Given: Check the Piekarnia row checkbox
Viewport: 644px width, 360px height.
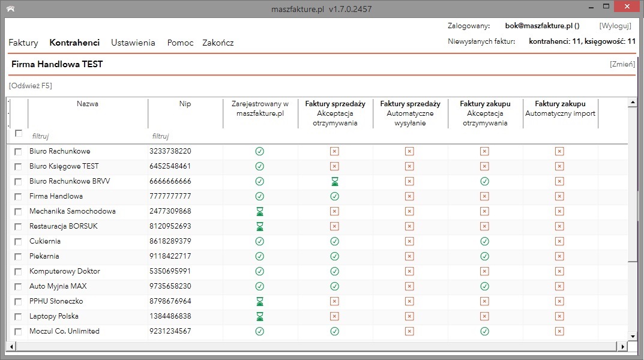Looking at the screenshot, I should [18, 257].
